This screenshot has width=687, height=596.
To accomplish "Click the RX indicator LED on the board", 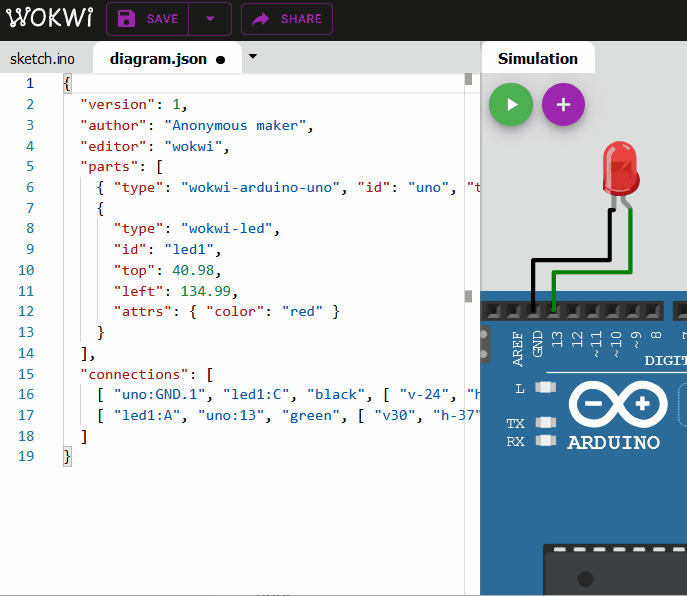I will 545,440.
